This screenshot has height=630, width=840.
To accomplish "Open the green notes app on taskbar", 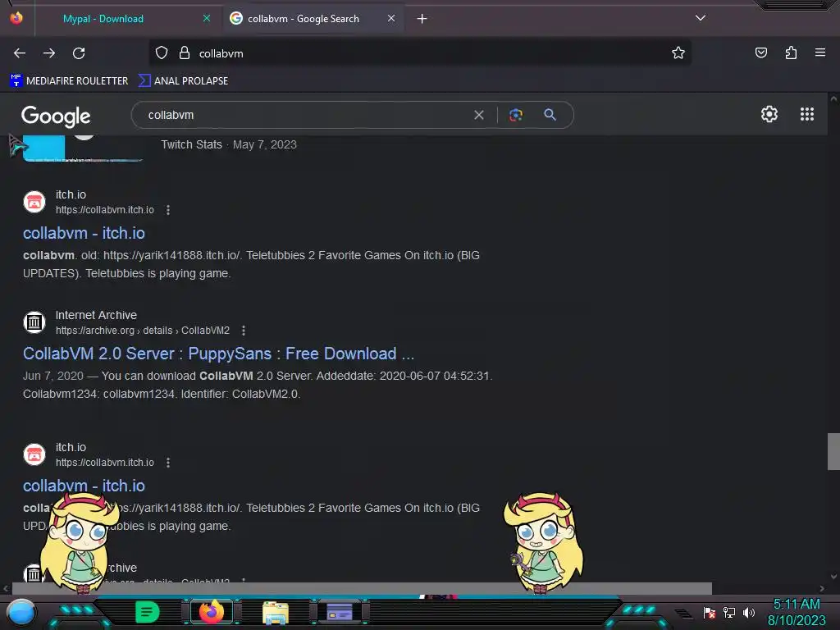I will [148, 612].
